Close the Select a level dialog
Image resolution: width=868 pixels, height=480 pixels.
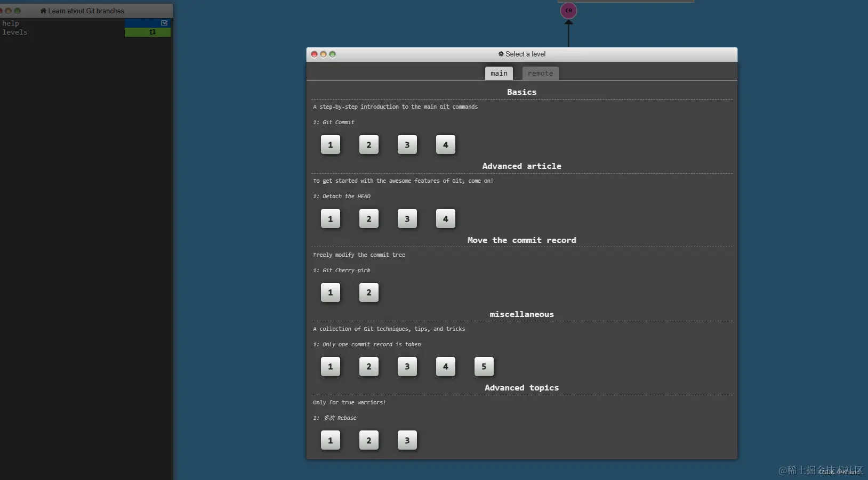[314, 54]
